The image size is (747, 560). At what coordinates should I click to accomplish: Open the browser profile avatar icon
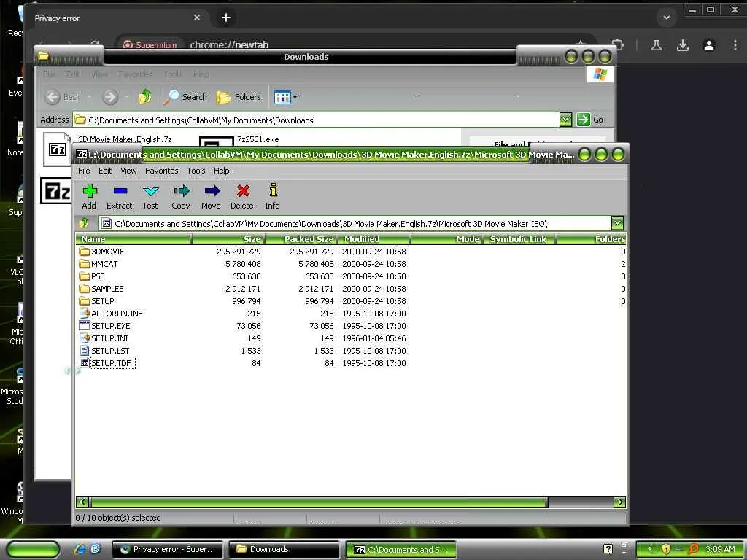(709, 45)
